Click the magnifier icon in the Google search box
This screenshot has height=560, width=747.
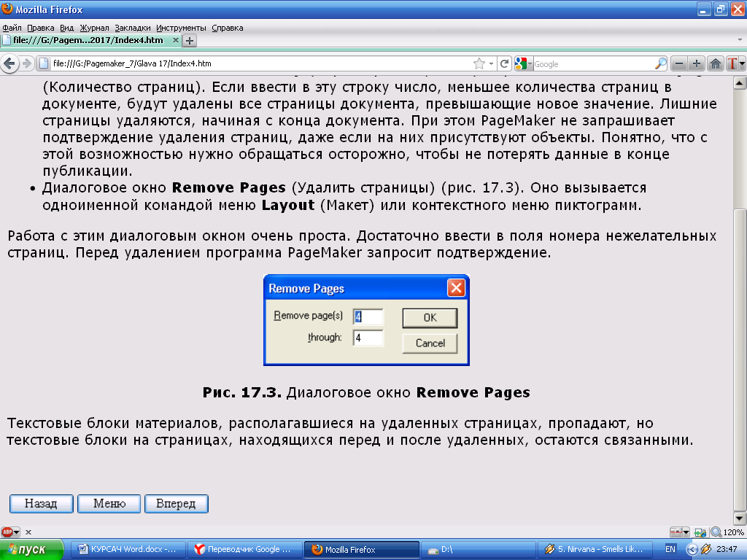click(660, 63)
